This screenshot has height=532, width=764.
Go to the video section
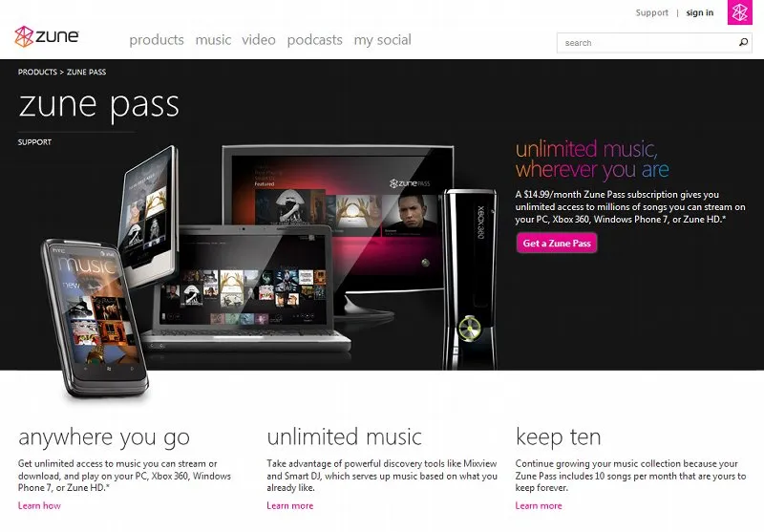(259, 40)
